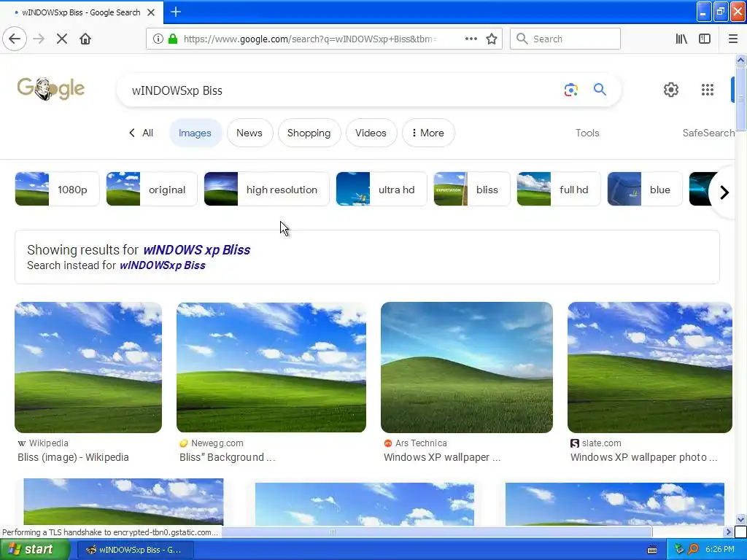Bookmark this page with the star

tap(492, 39)
